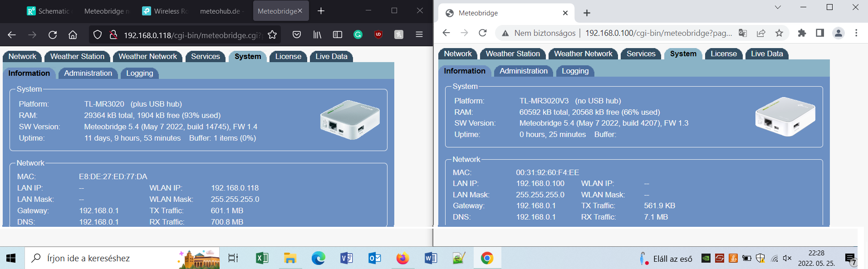Click the Firefox home button
The height and width of the screenshot is (269, 868).
(x=73, y=35)
